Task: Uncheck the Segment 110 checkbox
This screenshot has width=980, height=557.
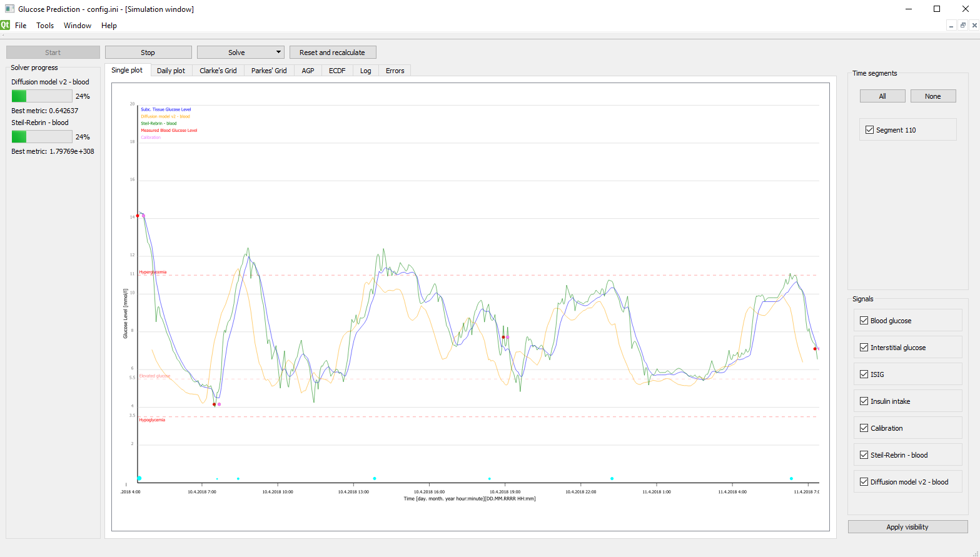Action: [869, 130]
